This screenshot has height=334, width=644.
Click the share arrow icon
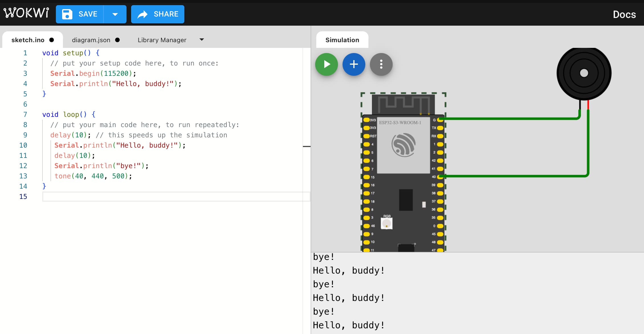(142, 14)
